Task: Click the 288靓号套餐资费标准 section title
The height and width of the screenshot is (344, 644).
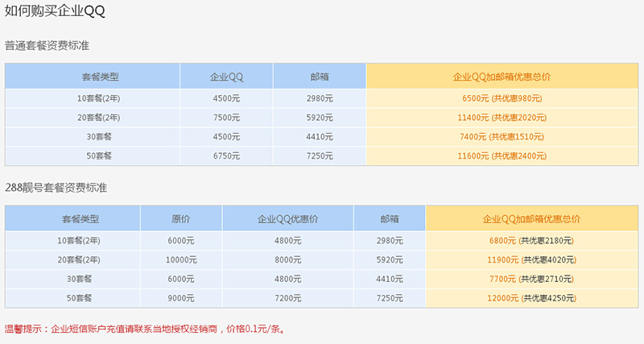Action: pyautogui.click(x=56, y=188)
